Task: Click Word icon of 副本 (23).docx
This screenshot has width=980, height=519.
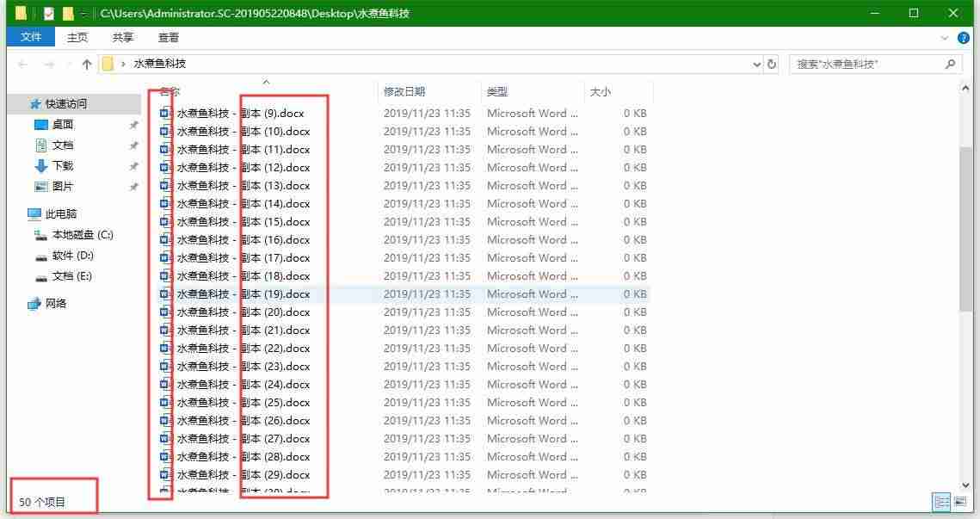Action: [x=165, y=367]
